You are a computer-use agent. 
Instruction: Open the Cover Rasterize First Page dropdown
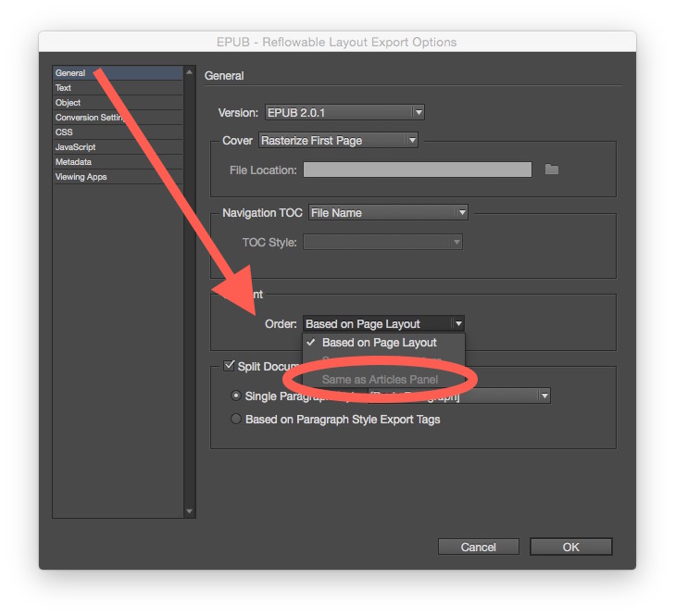click(338, 141)
